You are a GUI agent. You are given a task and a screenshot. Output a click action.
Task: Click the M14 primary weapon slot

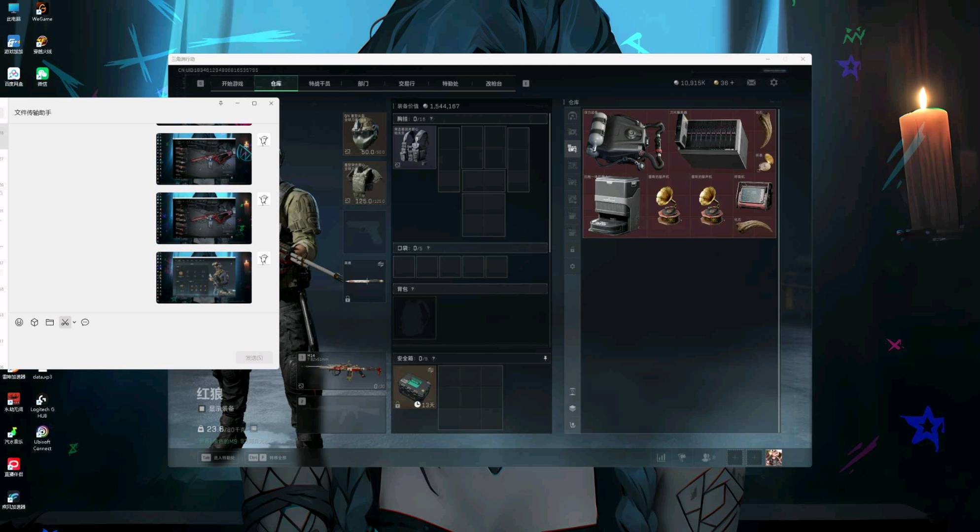pos(342,371)
